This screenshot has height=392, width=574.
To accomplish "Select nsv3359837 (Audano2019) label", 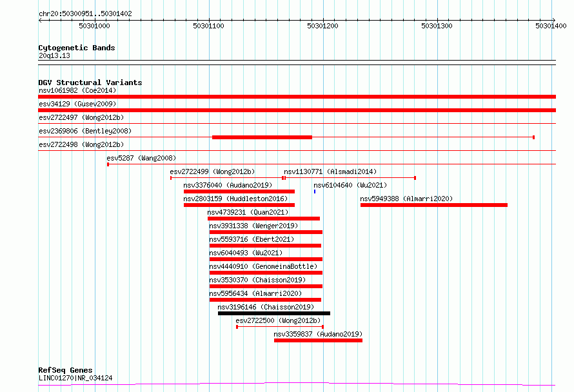I will (318, 334).
